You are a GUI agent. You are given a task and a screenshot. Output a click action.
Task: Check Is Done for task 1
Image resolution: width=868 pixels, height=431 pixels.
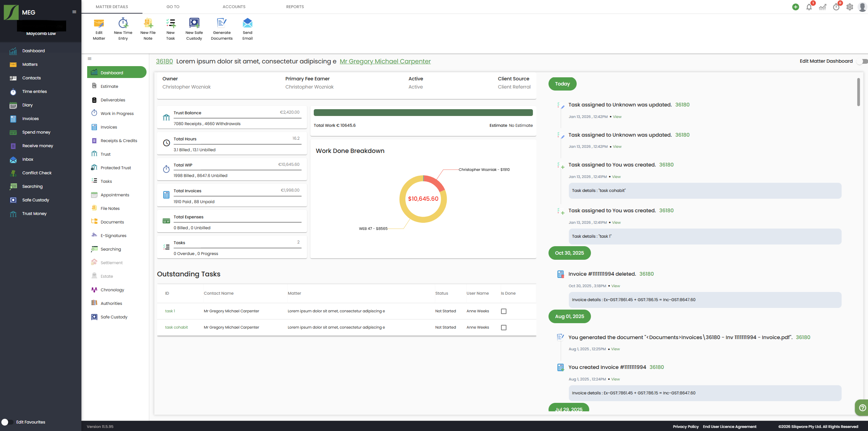click(x=504, y=311)
